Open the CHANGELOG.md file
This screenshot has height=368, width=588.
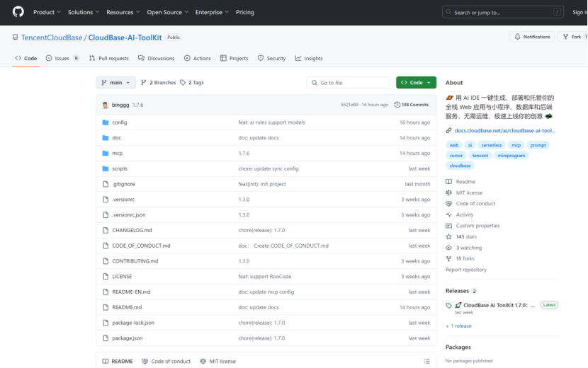coord(132,230)
